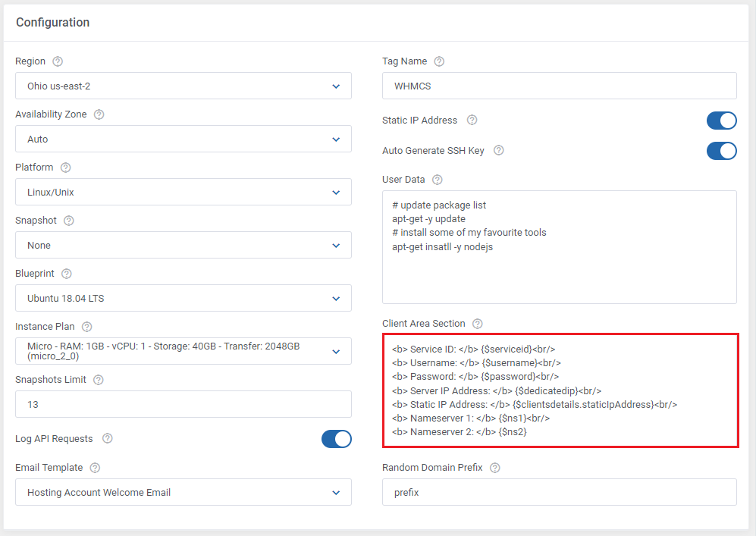Click the Log API Requests help icon
756x536 pixels.
point(108,438)
